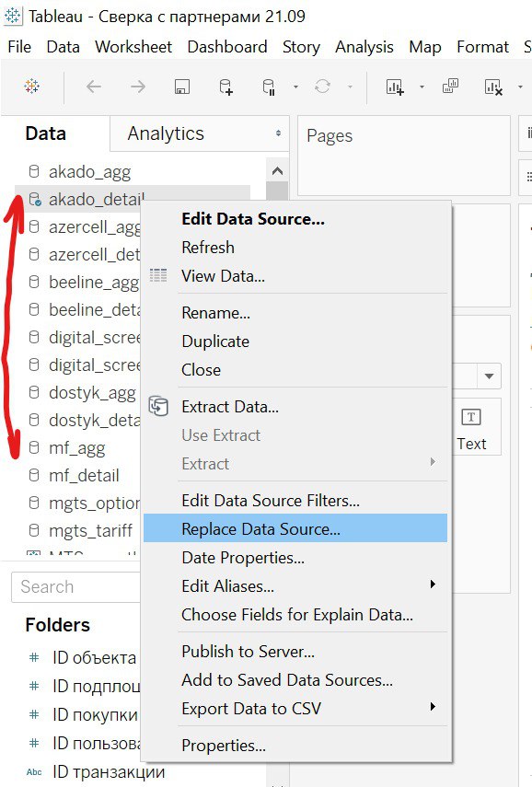Screen dimensions: 532x787
Task: Click the data source list scroll up arrow
Action: pos(277,170)
